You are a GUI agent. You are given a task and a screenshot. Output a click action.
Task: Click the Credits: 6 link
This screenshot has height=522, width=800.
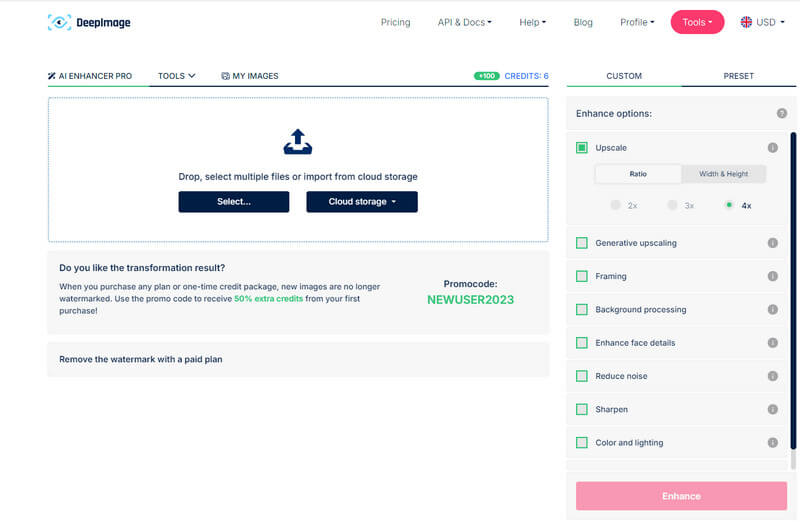526,76
